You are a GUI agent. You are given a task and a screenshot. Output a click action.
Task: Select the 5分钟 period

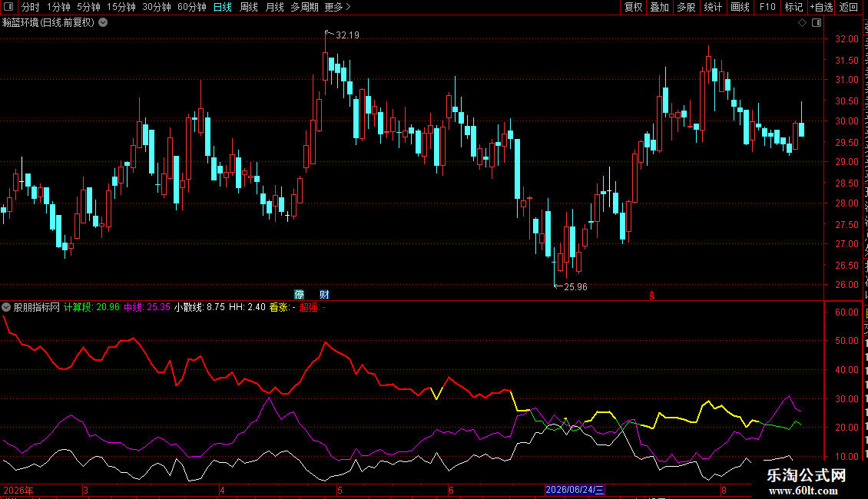(x=88, y=7)
